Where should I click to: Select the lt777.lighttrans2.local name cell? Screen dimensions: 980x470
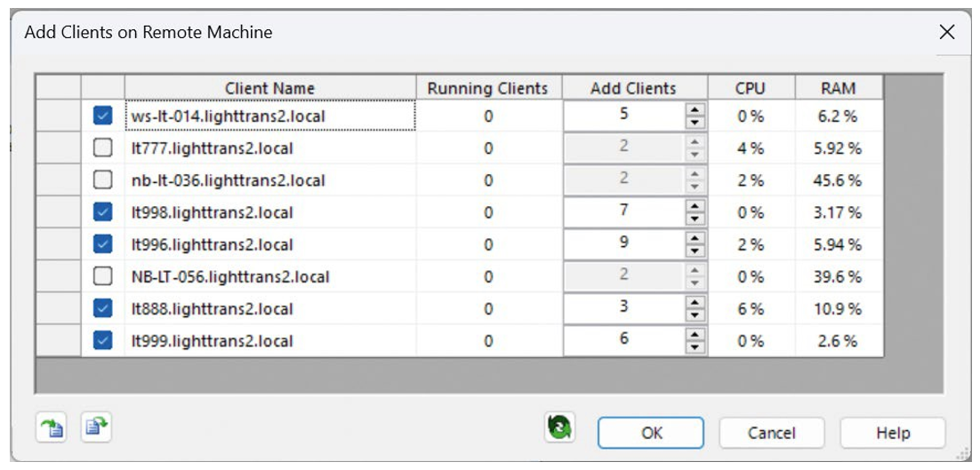pos(270,147)
